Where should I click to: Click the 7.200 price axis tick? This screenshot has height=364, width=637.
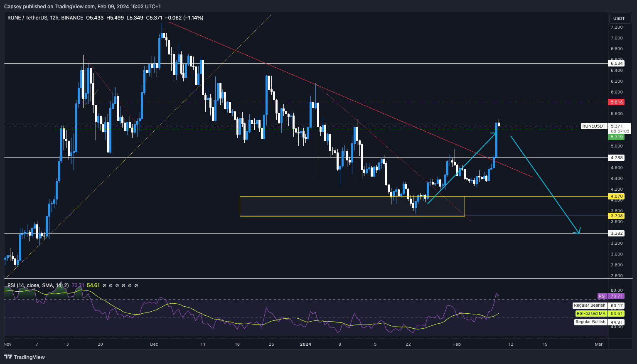[x=617, y=27]
